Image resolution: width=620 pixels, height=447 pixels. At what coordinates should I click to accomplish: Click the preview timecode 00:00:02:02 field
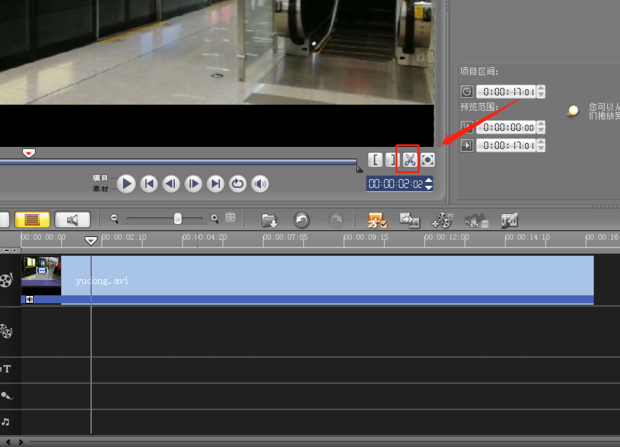point(395,184)
